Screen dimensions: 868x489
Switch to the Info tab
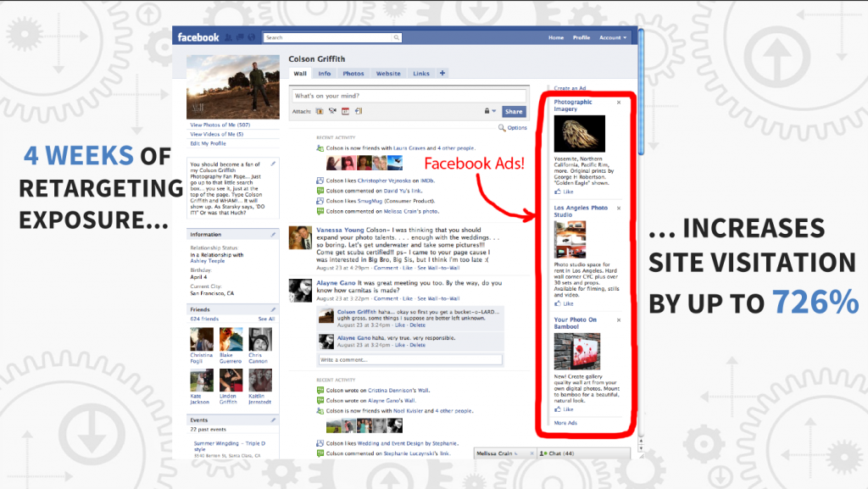(x=325, y=74)
